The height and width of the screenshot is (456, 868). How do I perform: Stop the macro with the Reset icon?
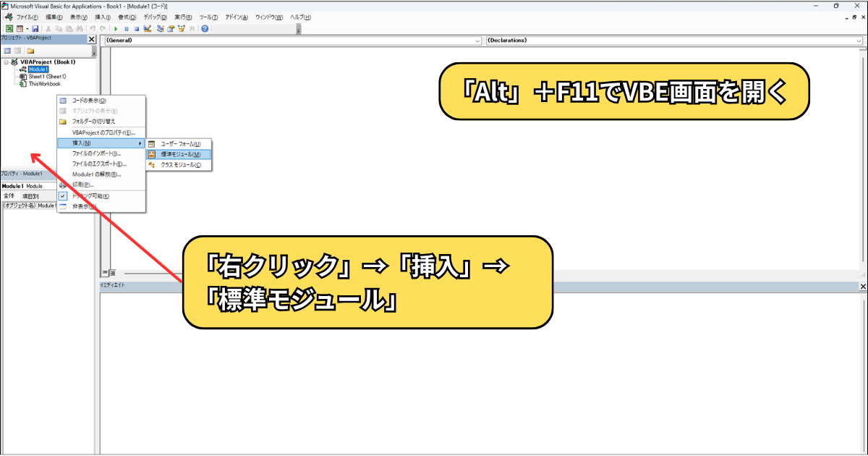tap(137, 29)
